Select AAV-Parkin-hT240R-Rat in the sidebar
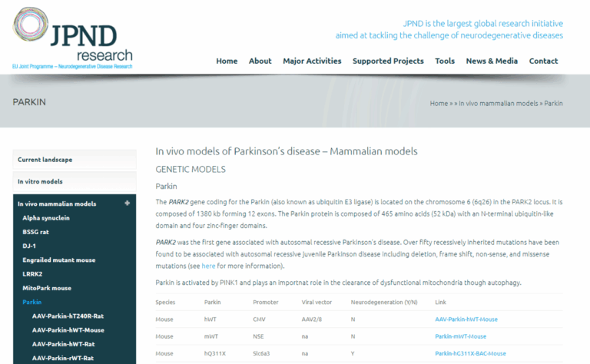The width and height of the screenshot is (590, 364). click(x=68, y=316)
